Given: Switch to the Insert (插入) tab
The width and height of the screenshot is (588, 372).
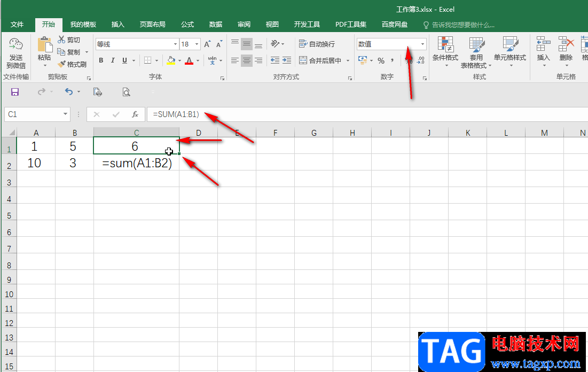Looking at the screenshot, I should click(117, 25).
